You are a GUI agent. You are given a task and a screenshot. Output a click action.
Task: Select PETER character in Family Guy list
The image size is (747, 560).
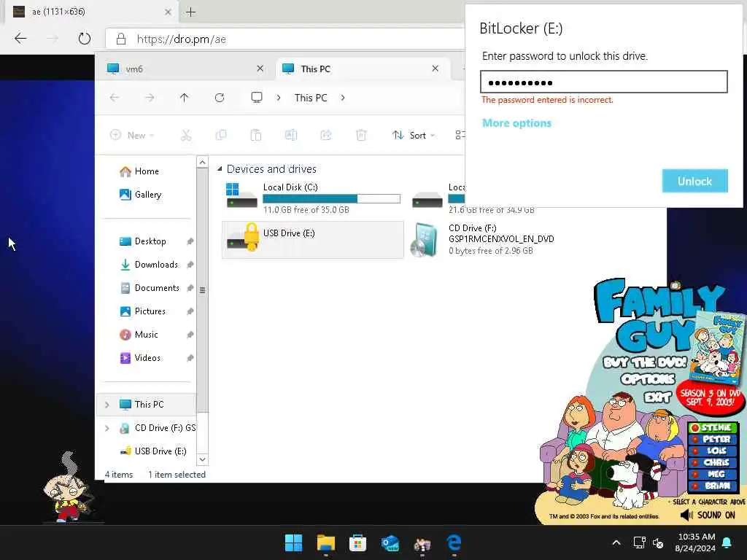712,439
